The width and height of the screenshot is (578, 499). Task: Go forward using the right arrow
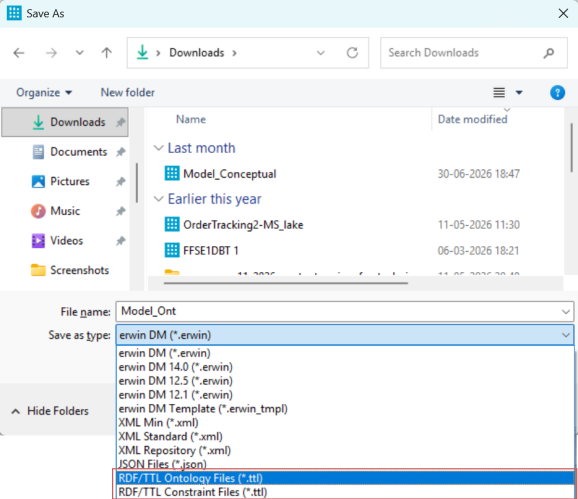(x=51, y=53)
